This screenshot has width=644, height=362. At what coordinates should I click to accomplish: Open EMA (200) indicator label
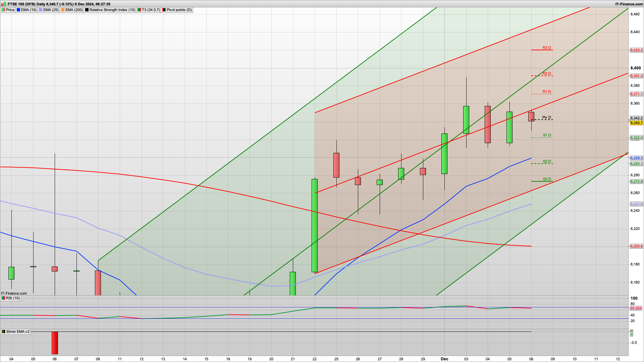74,10
